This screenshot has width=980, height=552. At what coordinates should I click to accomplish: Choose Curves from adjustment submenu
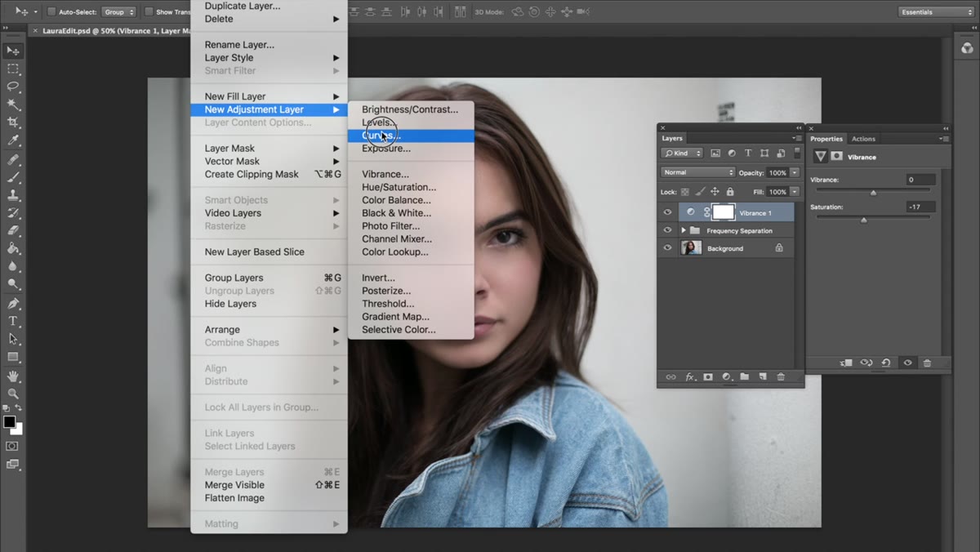411,136
